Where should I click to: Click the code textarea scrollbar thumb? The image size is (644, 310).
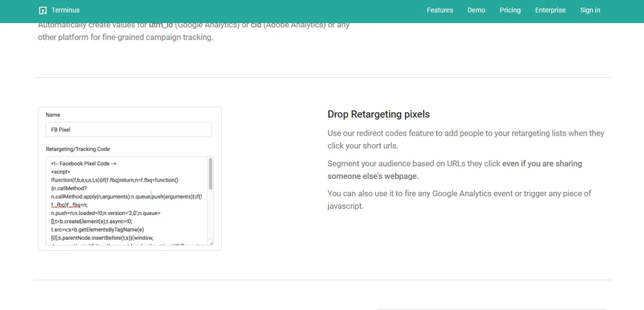(x=210, y=173)
